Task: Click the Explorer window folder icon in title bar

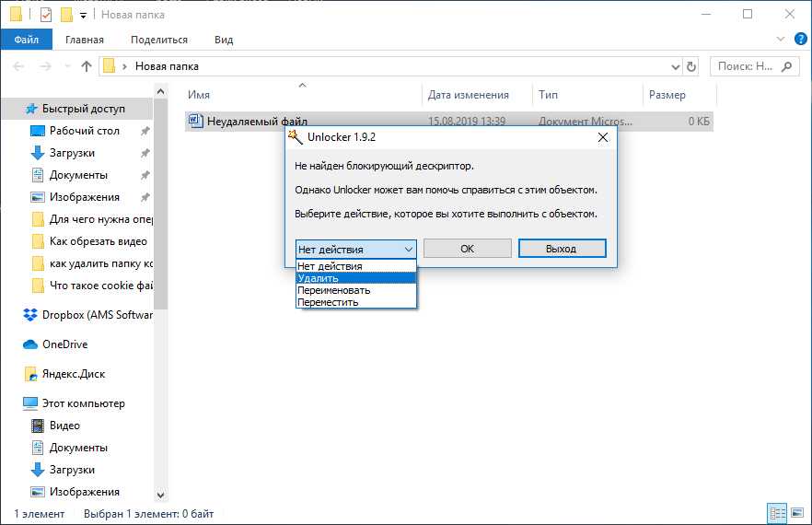Action: tap(16, 15)
